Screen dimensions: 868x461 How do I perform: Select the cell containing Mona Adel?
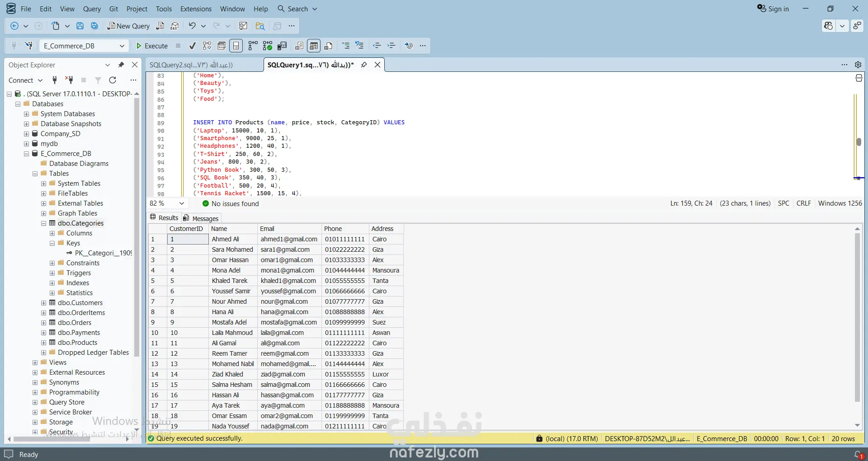[x=233, y=270]
